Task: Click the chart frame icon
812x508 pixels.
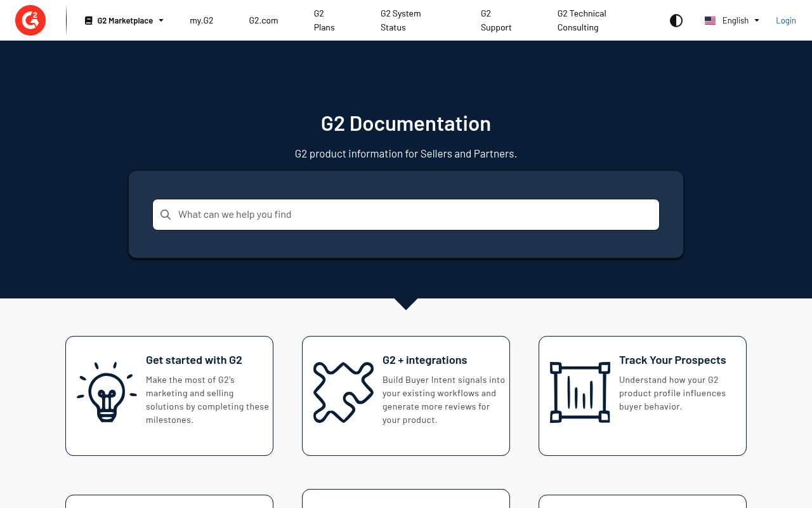Action: coord(580,392)
